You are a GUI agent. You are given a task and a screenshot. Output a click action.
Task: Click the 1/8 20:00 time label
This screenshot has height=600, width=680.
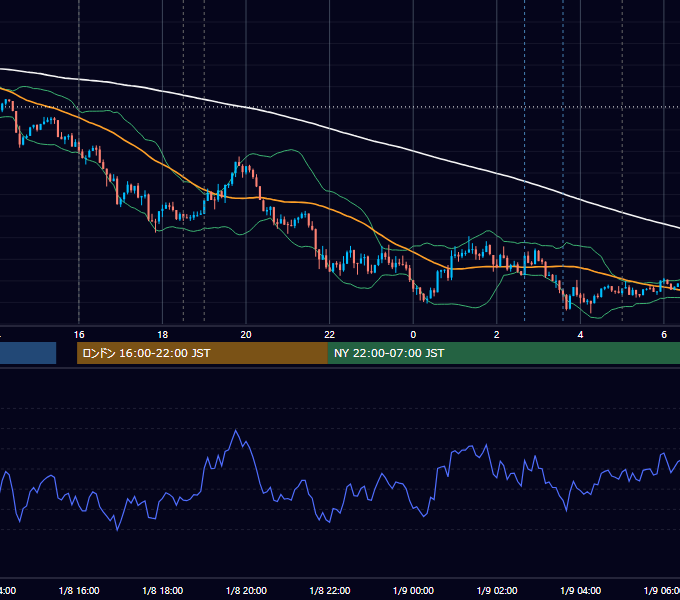(246, 590)
